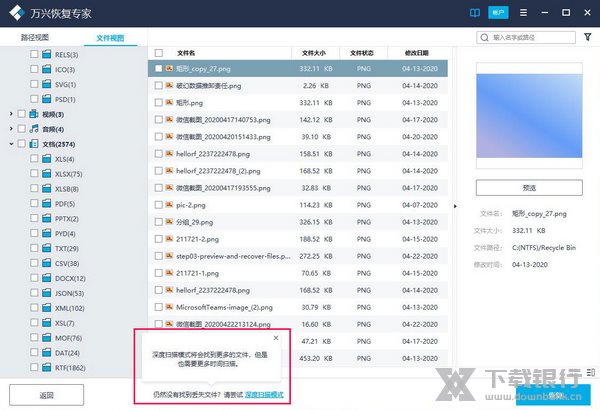Click the DOCX(12) folder icon
The width and height of the screenshot is (600, 410).
47,278
